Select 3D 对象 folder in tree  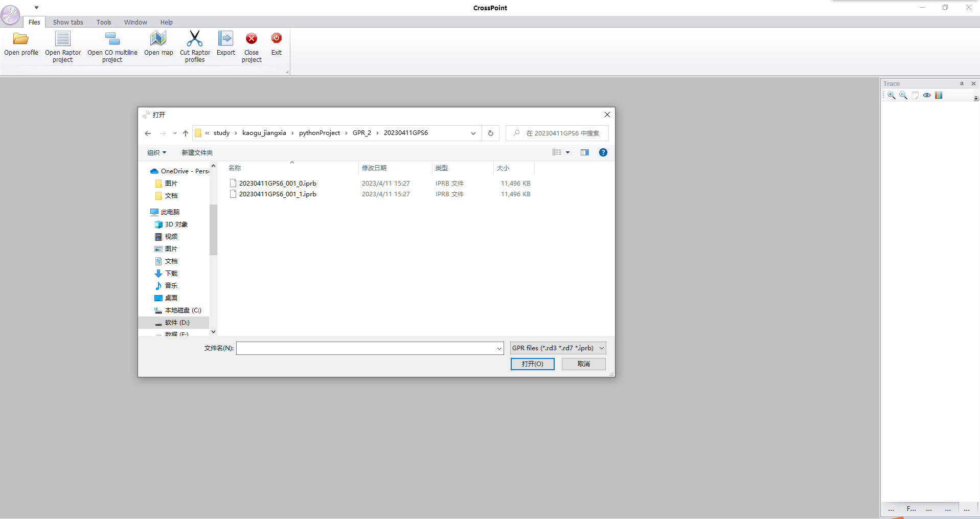pos(171,224)
